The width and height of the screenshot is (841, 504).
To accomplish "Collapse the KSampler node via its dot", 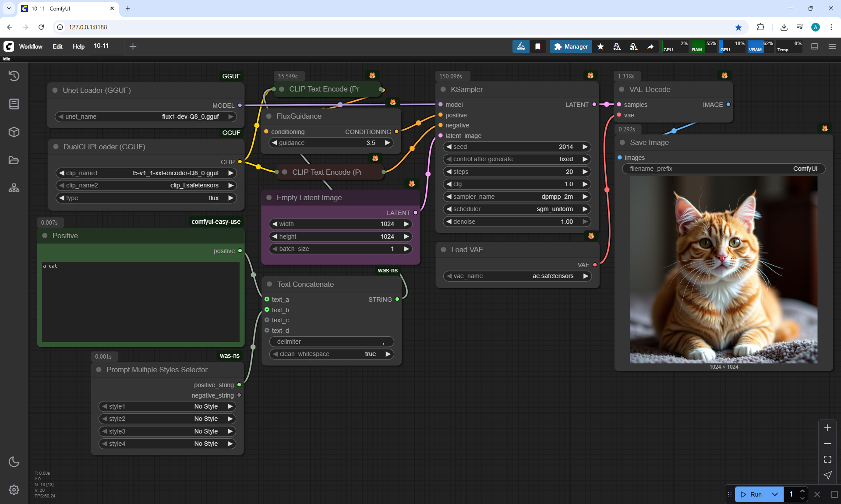I will pyautogui.click(x=443, y=89).
